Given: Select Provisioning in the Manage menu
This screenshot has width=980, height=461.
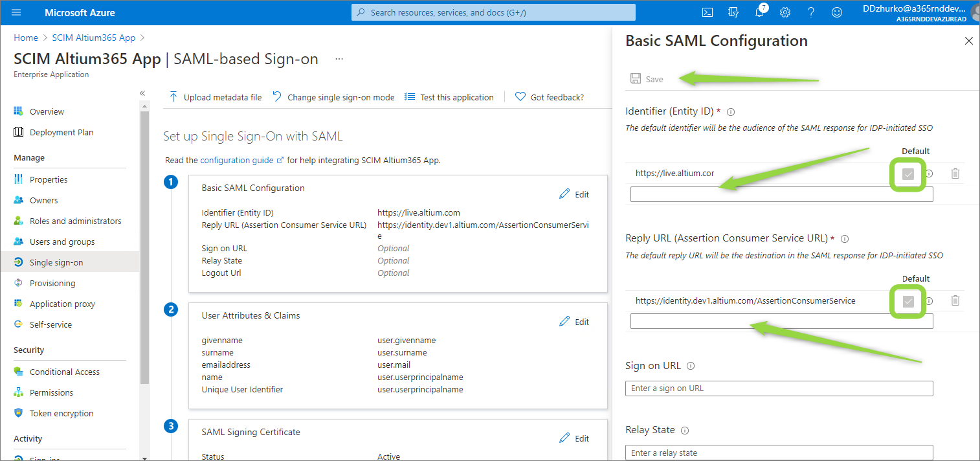Looking at the screenshot, I should coord(52,283).
